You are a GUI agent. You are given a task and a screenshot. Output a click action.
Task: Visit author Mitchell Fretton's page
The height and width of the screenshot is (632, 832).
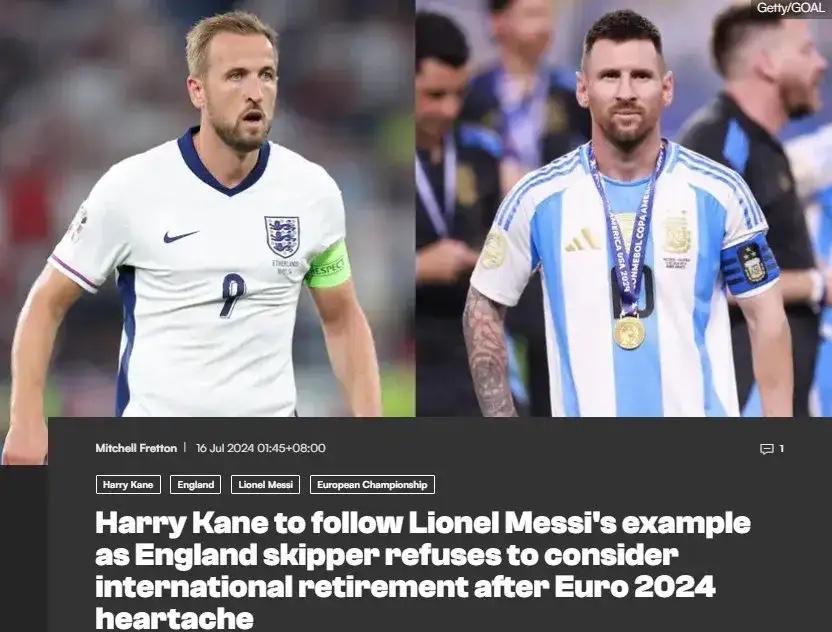136,448
